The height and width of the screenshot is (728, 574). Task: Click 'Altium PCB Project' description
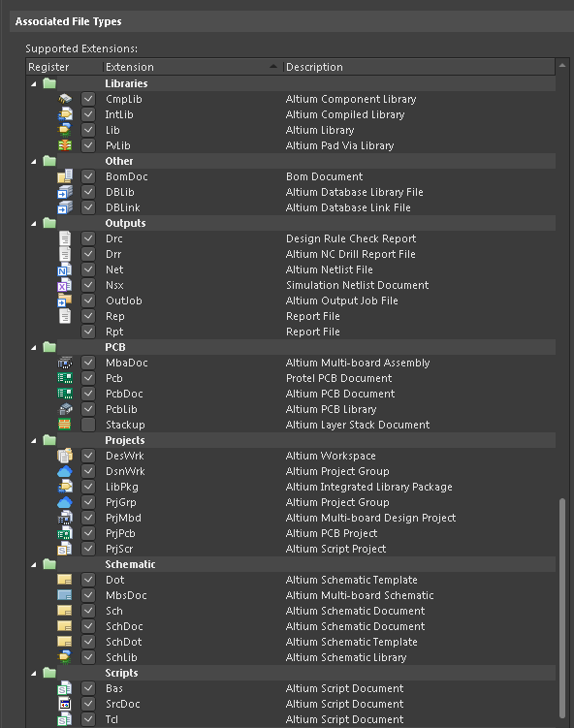click(332, 533)
